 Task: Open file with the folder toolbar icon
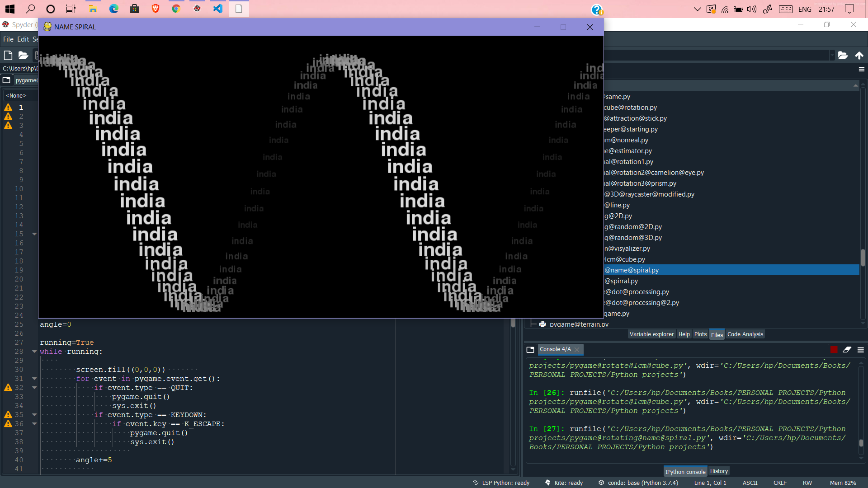point(23,55)
